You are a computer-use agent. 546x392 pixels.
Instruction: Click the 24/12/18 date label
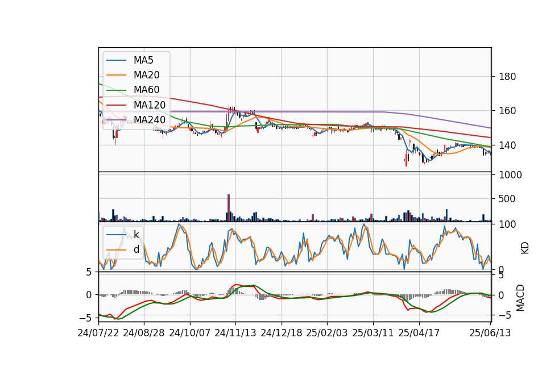click(282, 333)
